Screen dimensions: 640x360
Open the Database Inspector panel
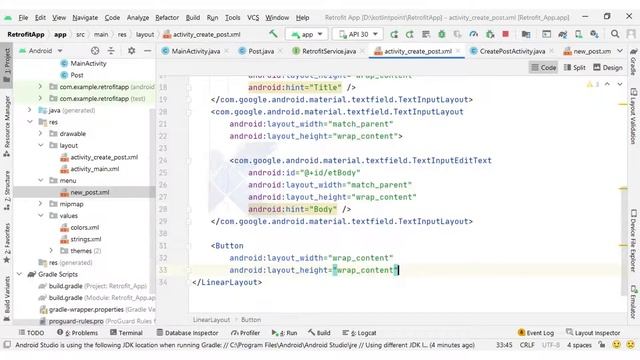pos(187,333)
